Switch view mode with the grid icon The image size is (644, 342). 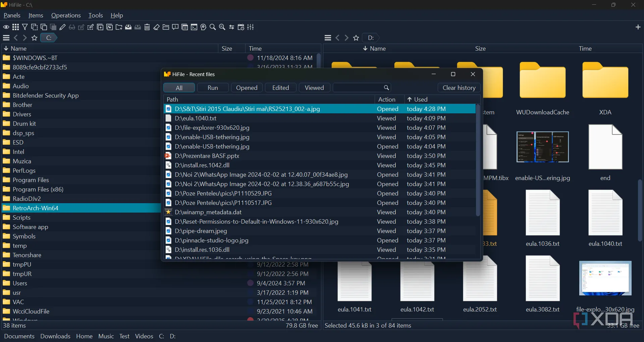pos(15,27)
